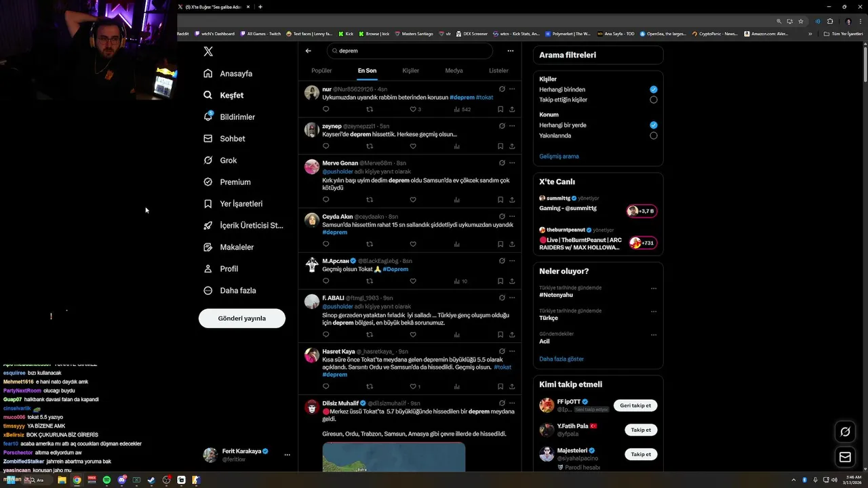Screen dimensions: 868x488
Task: Open Gelişmiş arama link
Action: (x=559, y=157)
